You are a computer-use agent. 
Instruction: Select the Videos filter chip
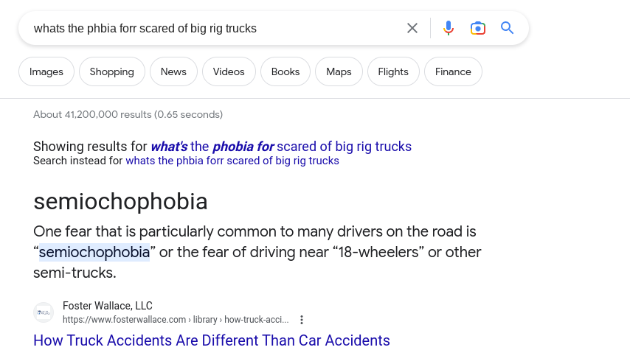[229, 71]
